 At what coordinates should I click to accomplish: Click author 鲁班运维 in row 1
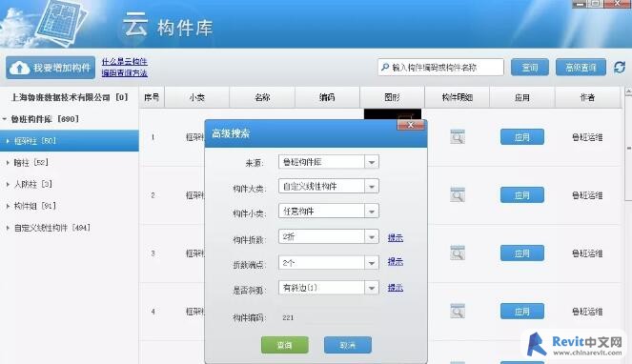[587, 137]
